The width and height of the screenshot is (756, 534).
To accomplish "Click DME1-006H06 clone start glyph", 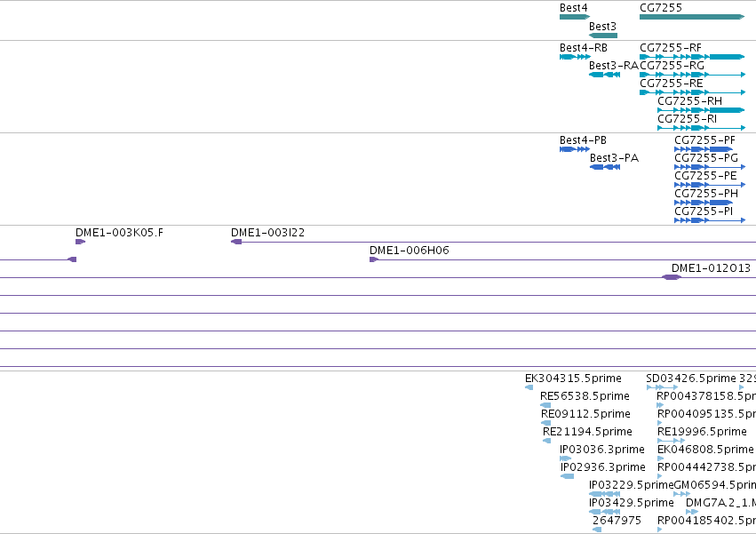I will pos(374,259).
